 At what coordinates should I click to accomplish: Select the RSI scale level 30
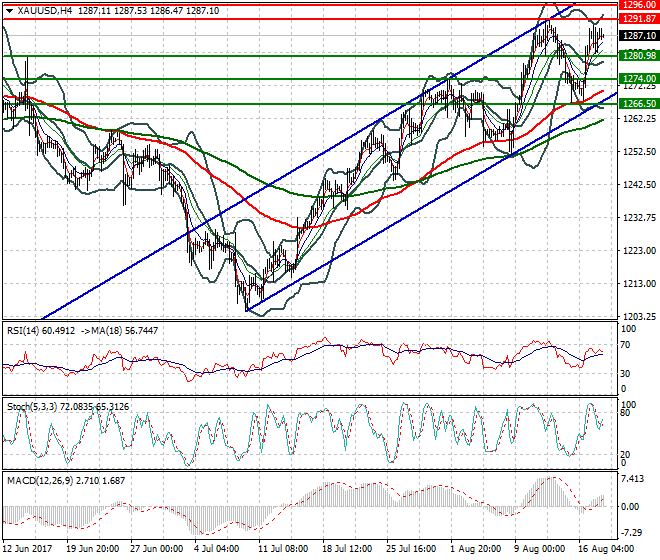click(625, 374)
